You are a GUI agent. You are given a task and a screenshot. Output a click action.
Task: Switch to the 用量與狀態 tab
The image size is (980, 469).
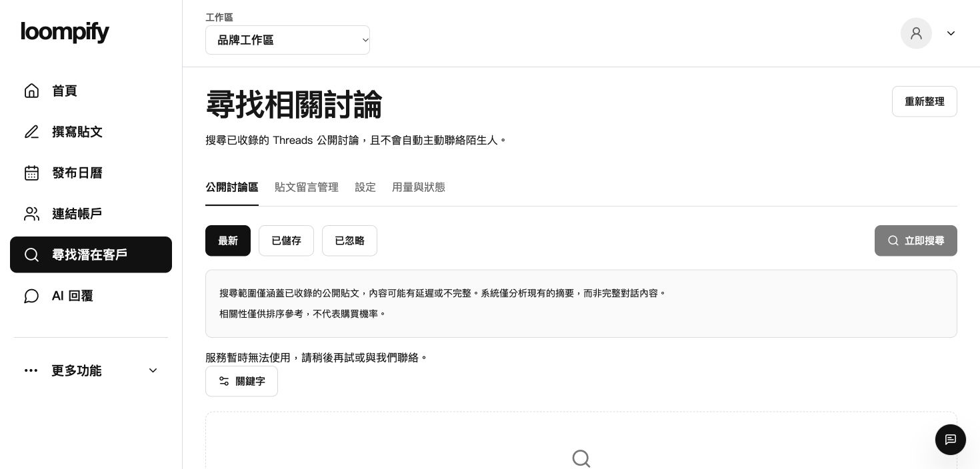click(x=419, y=187)
